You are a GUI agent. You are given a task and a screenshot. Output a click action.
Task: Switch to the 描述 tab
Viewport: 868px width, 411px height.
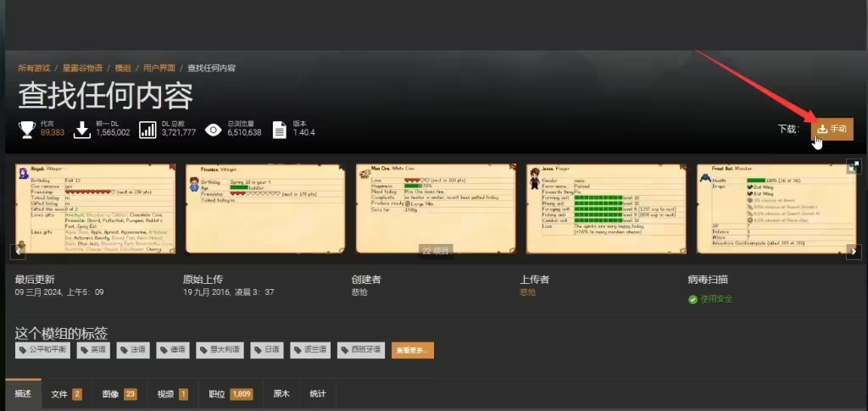[x=23, y=394]
